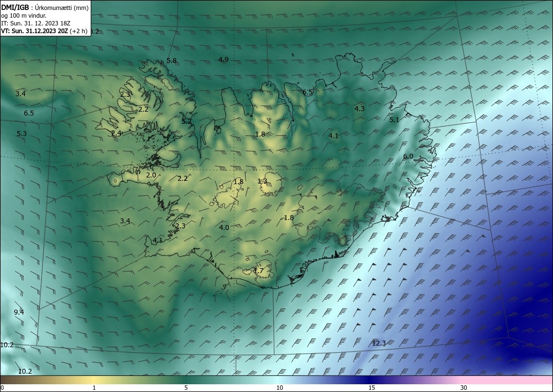Select the 1.7 value near the south coast

click(258, 271)
